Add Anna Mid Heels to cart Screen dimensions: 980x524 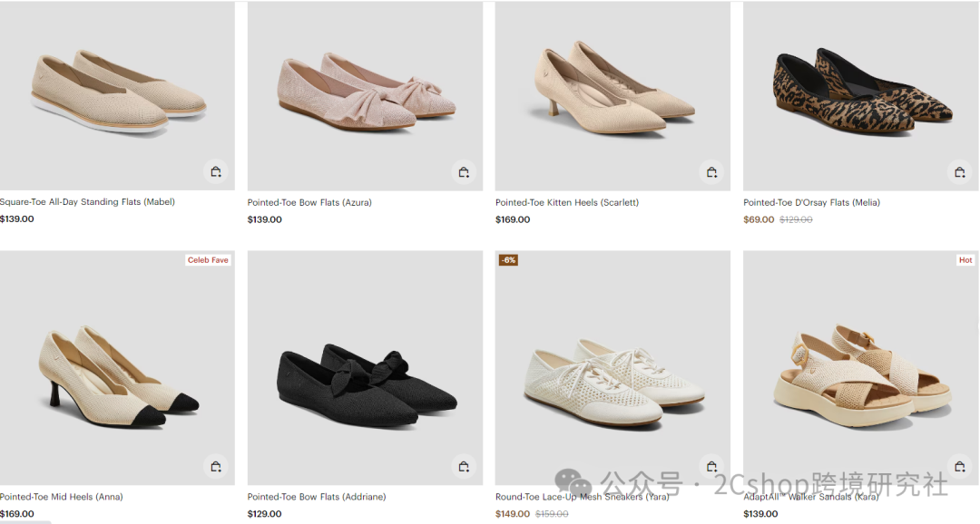coord(215,466)
